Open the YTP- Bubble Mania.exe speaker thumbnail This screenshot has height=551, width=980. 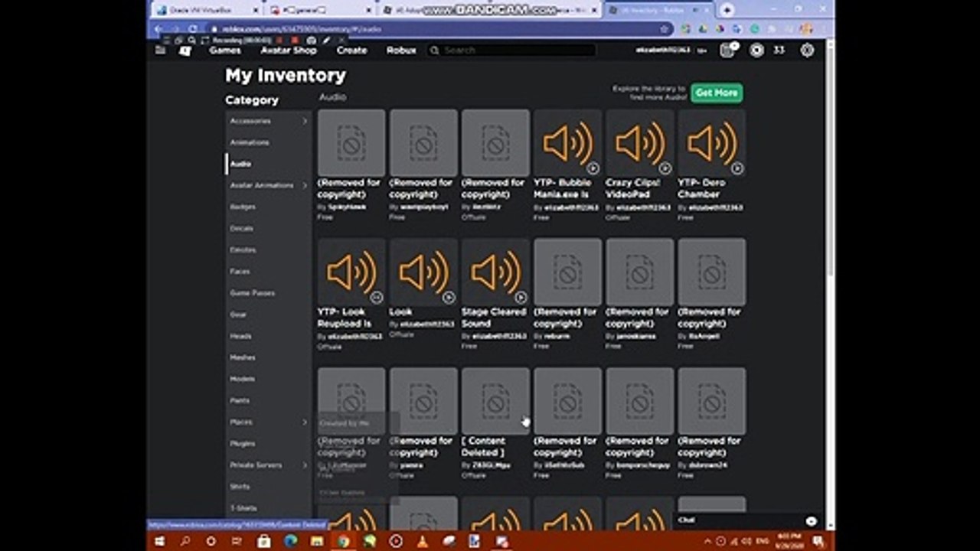tap(567, 143)
